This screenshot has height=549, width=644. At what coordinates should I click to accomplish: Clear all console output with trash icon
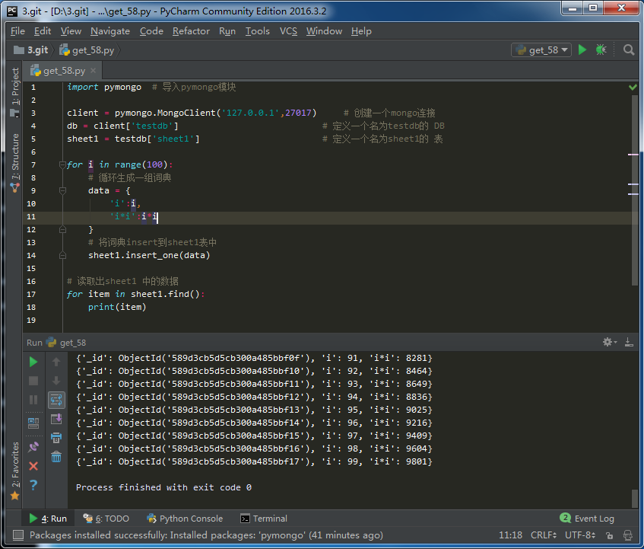click(56, 457)
